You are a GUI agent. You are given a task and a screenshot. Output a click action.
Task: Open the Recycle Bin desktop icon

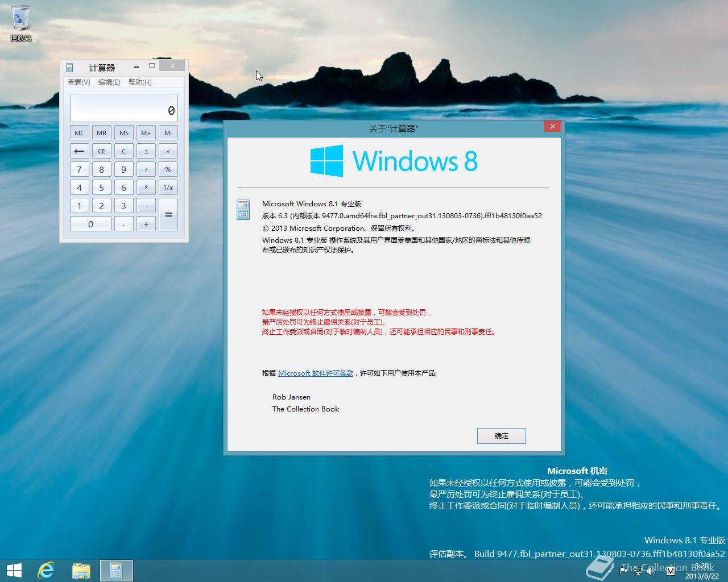[x=21, y=23]
